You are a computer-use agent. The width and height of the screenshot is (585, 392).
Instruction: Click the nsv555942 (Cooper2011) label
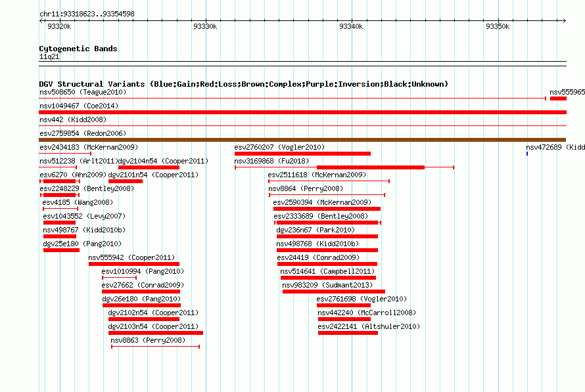pos(131,257)
